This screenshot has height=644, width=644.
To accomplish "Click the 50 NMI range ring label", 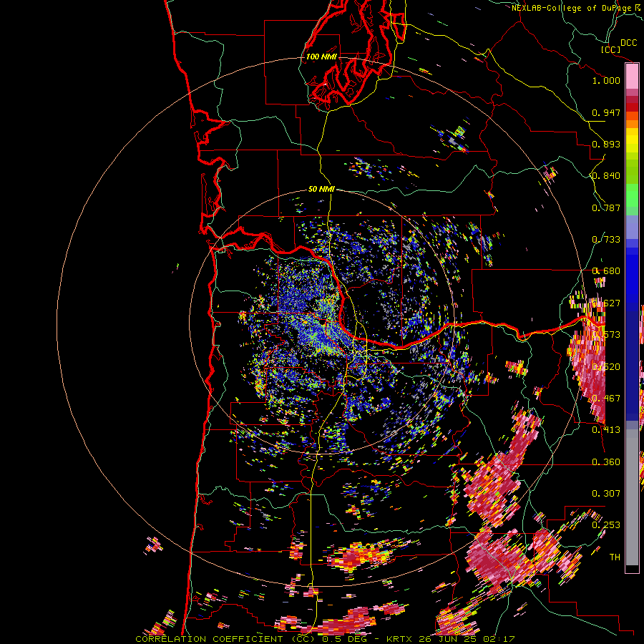I will pos(321,189).
